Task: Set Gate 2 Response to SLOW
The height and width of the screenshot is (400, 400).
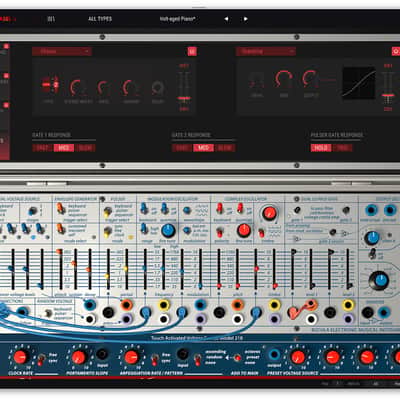Action: (x=225, y=148)
